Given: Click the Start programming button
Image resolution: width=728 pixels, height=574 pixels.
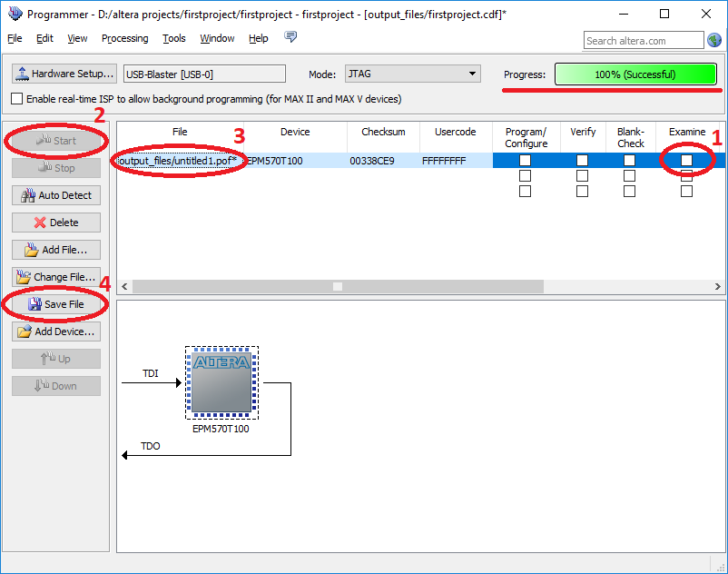Looking at the screenshot, I should (56, 141).
